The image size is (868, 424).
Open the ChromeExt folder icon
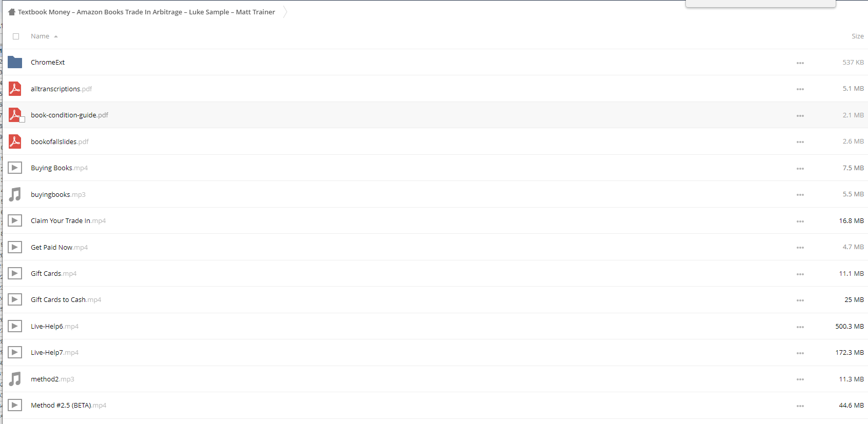click(x=15, y=63)
